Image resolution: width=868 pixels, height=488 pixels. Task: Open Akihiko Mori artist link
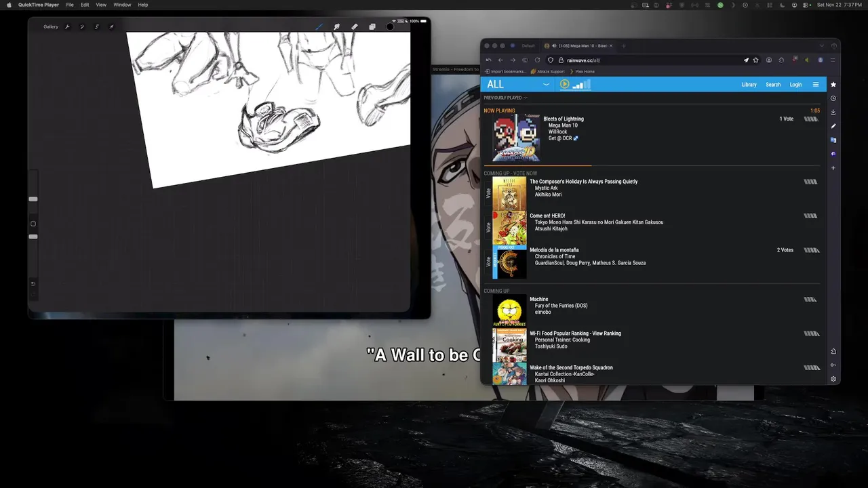pyautogui.click(x=548, y=195)
